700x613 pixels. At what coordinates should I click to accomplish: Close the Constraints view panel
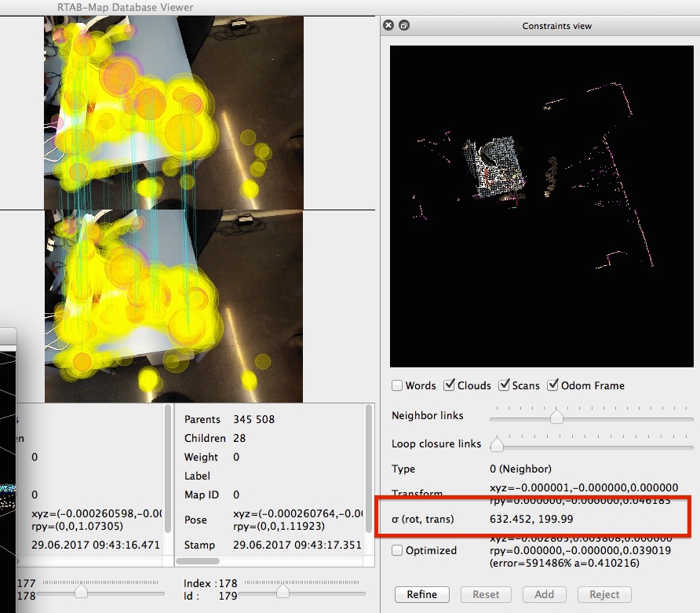click(x=388, y=26)
